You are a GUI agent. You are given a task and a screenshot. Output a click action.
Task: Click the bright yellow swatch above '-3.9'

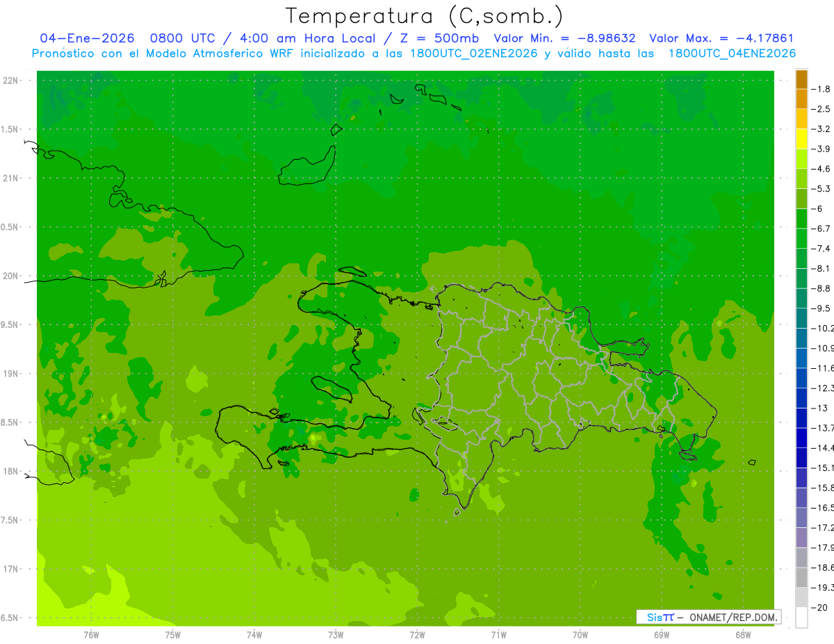coord(801,139)
